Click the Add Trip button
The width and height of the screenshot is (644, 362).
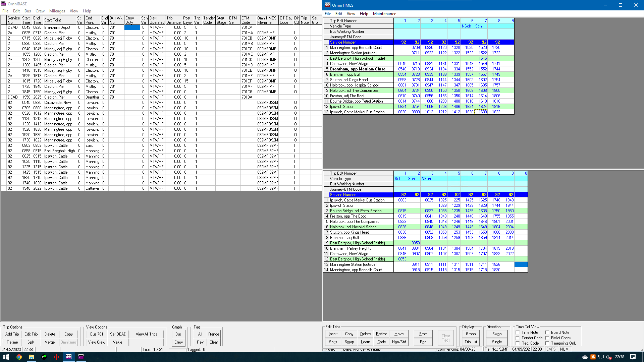click(x=12, y=334)
